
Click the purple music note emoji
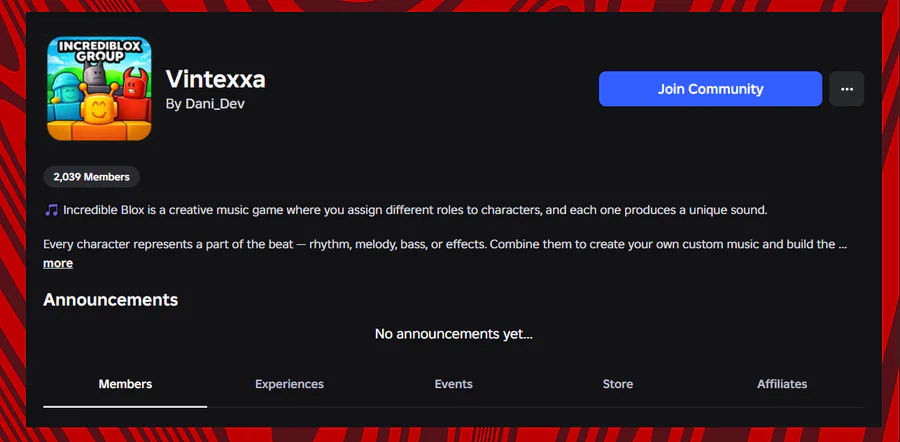(x=51, y=210)
